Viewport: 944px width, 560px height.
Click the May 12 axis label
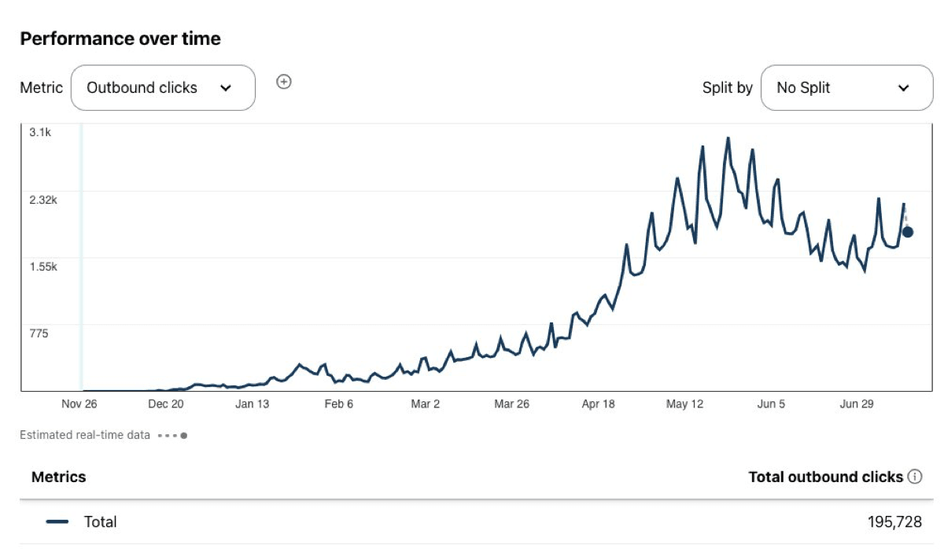(685, 404)
